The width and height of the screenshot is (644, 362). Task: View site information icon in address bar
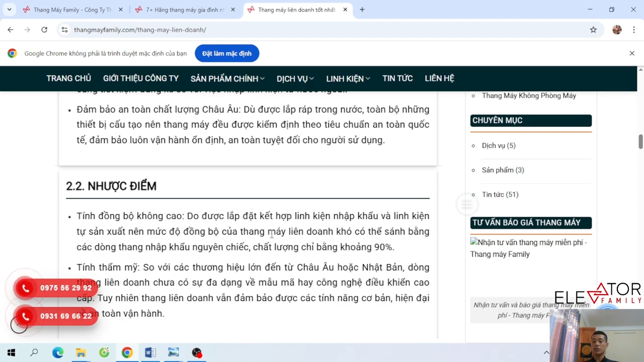coord(64,30)
